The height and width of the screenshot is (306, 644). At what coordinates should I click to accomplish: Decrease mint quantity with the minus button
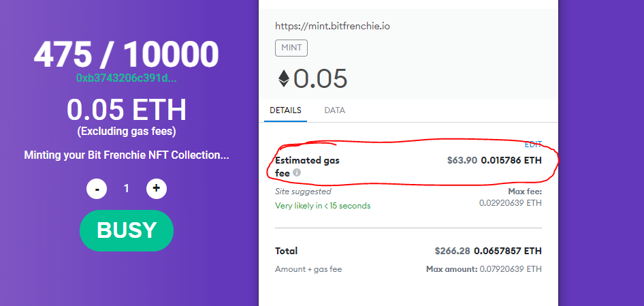tap(97, 189)
